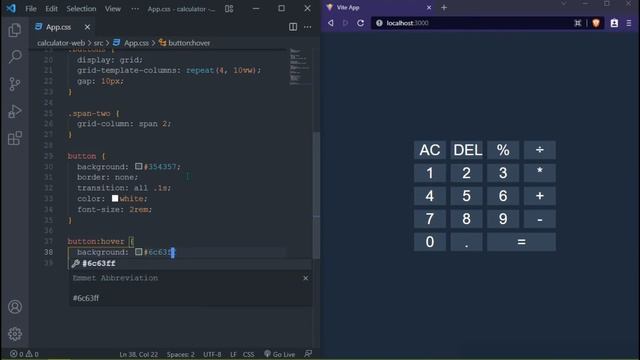The width and height of the screenshot is (640, 360).
Task: Change UTF-8 file encoding
Action: (212, 354)
